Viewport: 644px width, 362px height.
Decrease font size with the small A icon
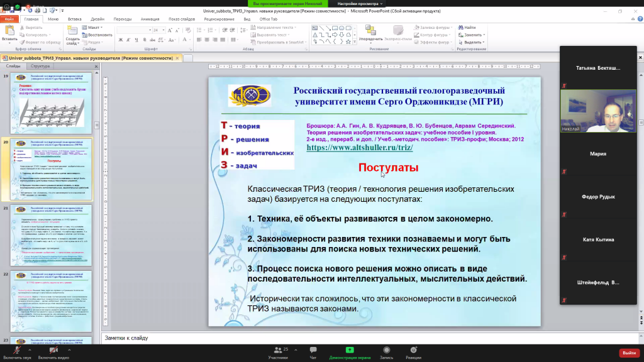point(177,30)
